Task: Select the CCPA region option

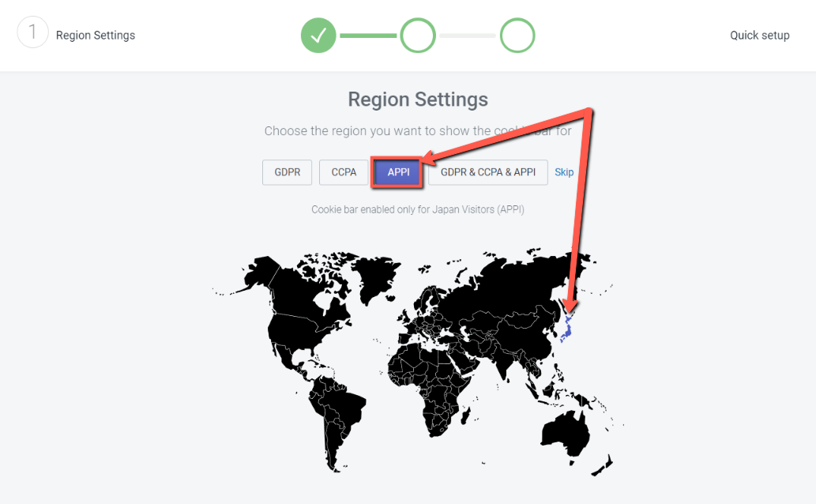Action: 343,171
